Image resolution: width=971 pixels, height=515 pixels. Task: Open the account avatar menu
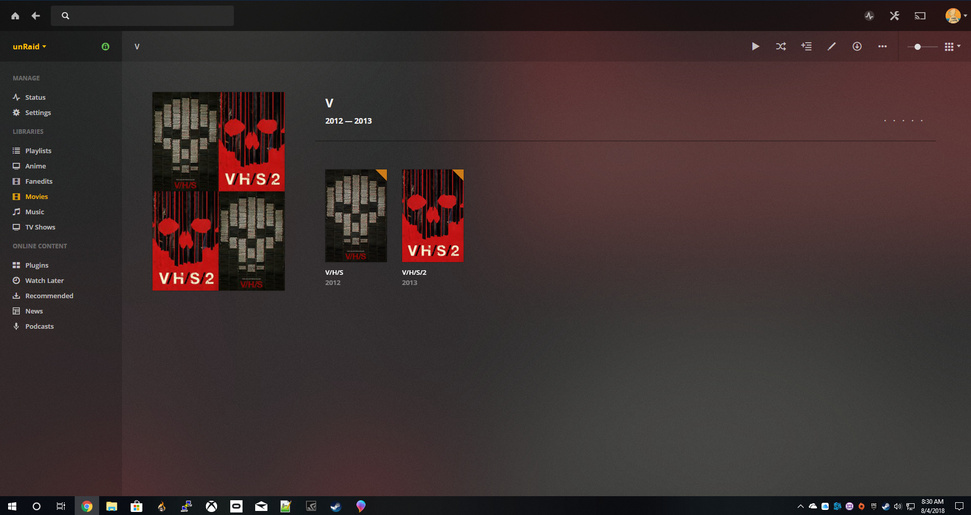click(x=956, y=16)
